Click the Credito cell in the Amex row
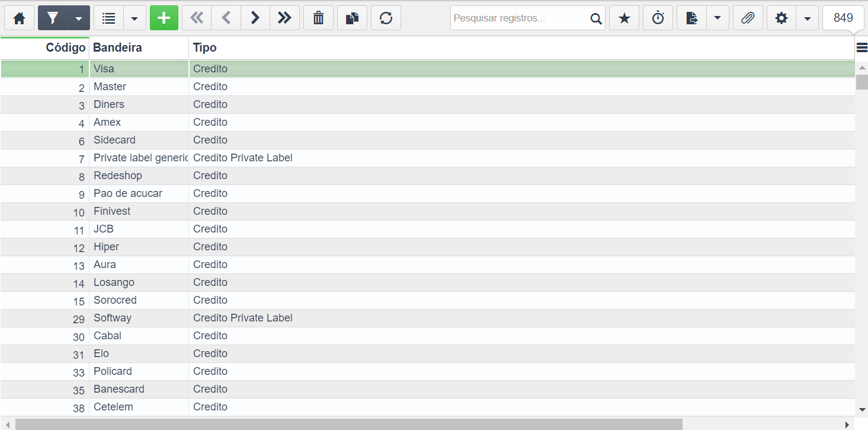Image resolution: width=868 pixels, height=430 pixels. 521,122
